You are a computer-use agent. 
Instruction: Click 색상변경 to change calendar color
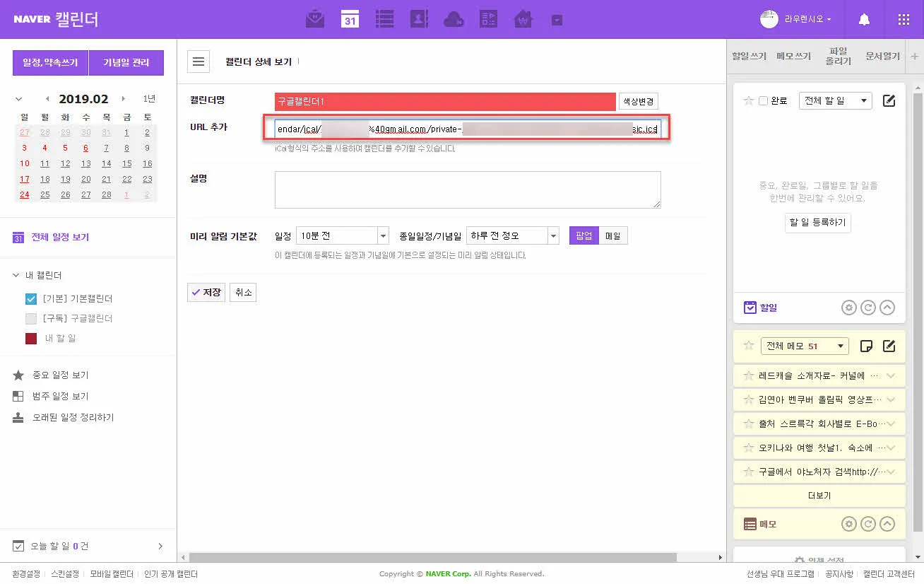click(x=638, y=101)
